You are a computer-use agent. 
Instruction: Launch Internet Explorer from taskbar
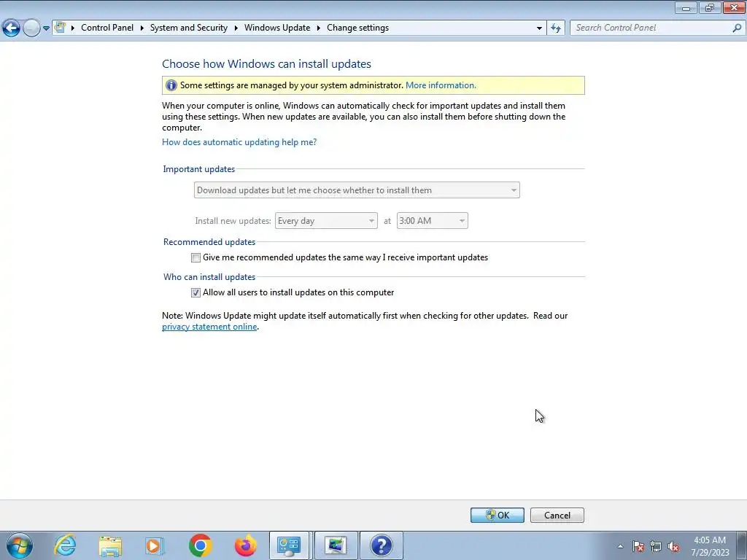coord(65,545)
